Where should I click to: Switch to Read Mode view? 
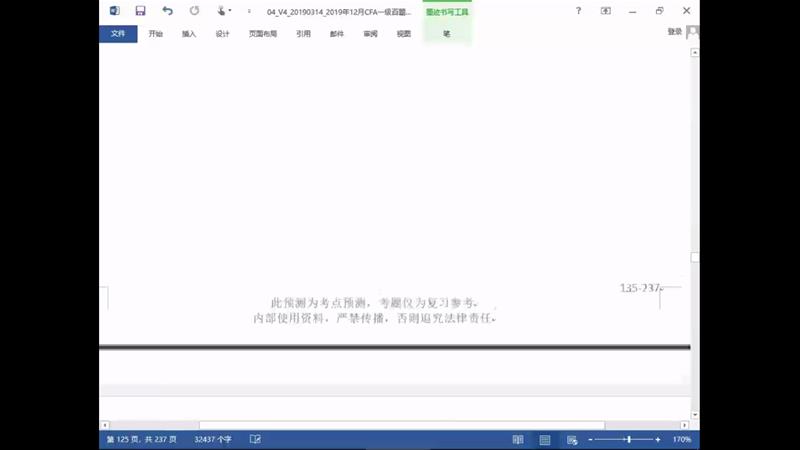click(x=518, y=439)
